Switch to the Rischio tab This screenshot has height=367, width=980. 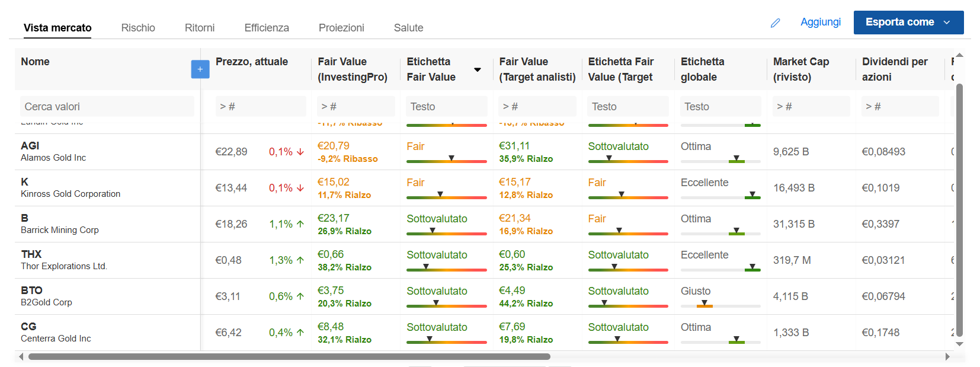(138, 28)
